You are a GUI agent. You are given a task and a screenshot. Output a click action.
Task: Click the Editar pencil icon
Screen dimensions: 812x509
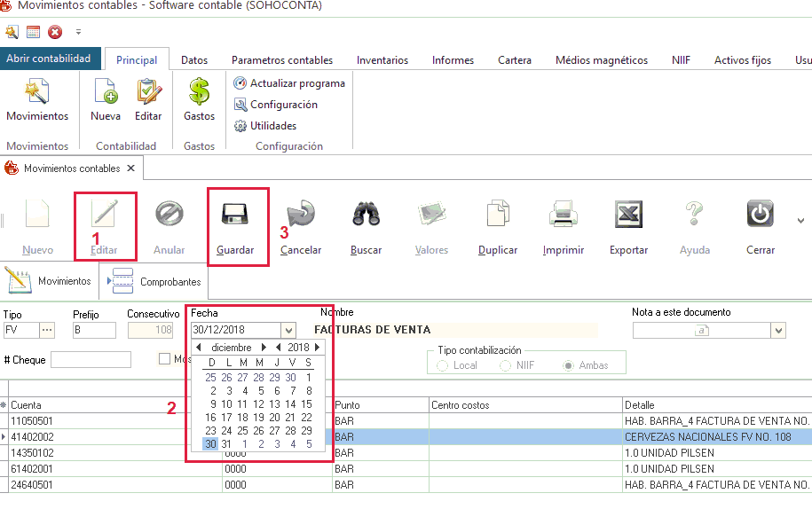click(104, 216)
